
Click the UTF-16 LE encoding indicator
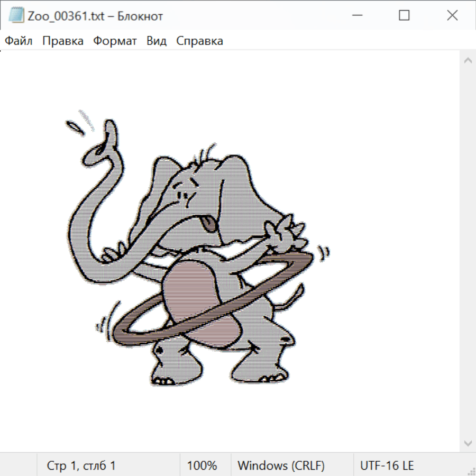coord(387,465)
